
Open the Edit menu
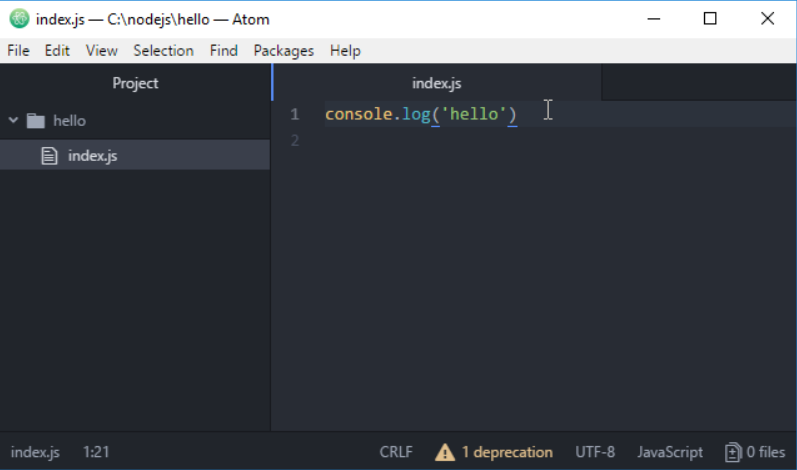pyautogui.click(x=57, y=50)
